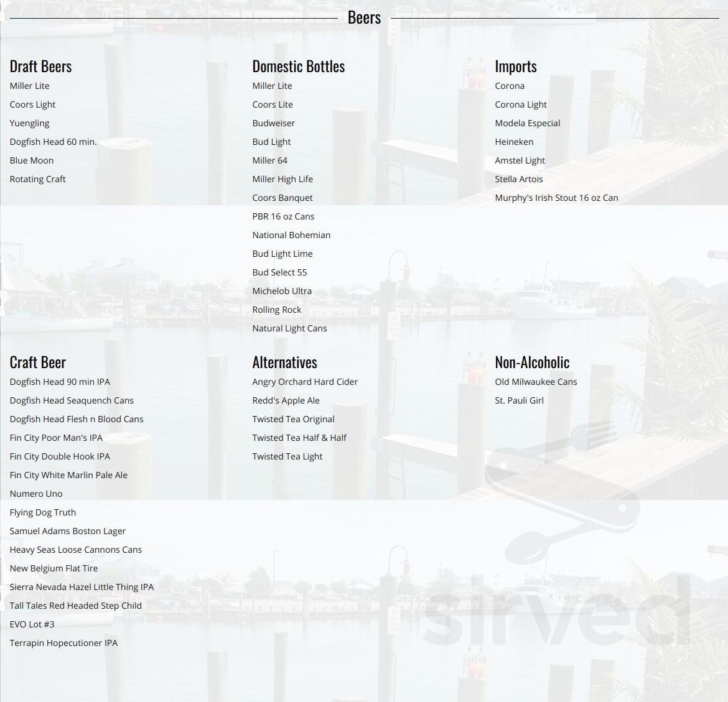Select Twisted Tea Half & Half
The height and width of the screenshot is (702, 728).
(x=299, y=438)
